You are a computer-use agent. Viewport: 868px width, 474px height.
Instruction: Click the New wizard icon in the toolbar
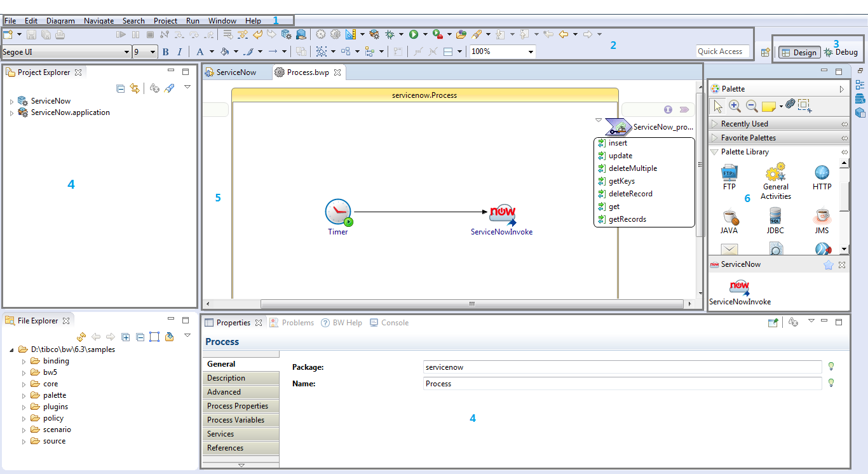8,34
